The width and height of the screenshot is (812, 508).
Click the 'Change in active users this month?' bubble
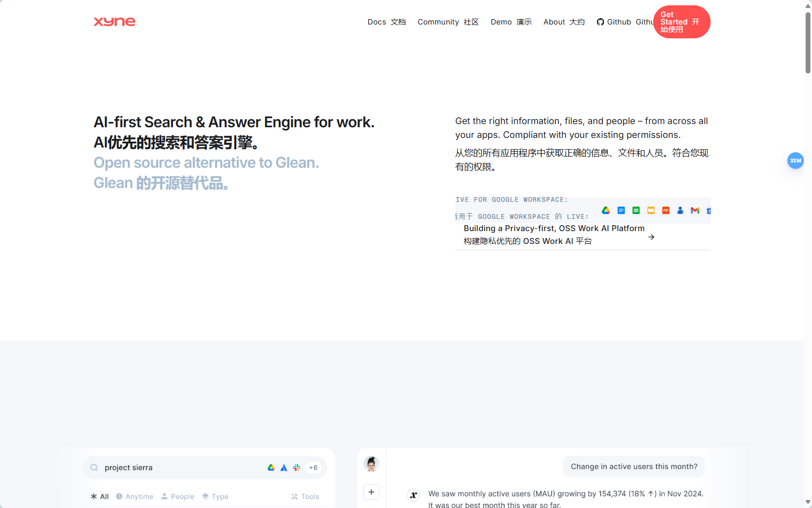pos(634,466)
